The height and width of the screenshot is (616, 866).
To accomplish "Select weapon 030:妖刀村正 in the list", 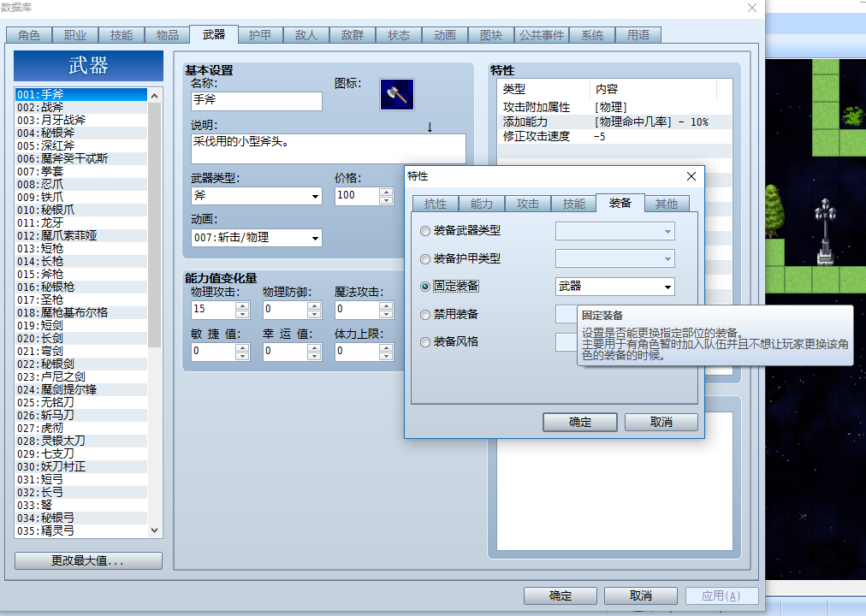I will click(81, 467).
